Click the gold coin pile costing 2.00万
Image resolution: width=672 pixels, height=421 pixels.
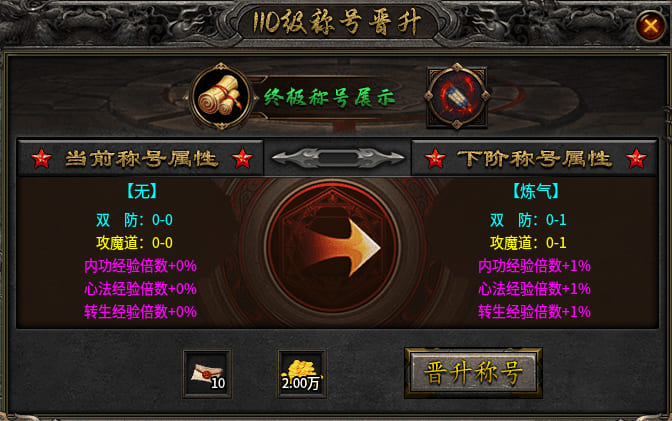click(302, 374)
